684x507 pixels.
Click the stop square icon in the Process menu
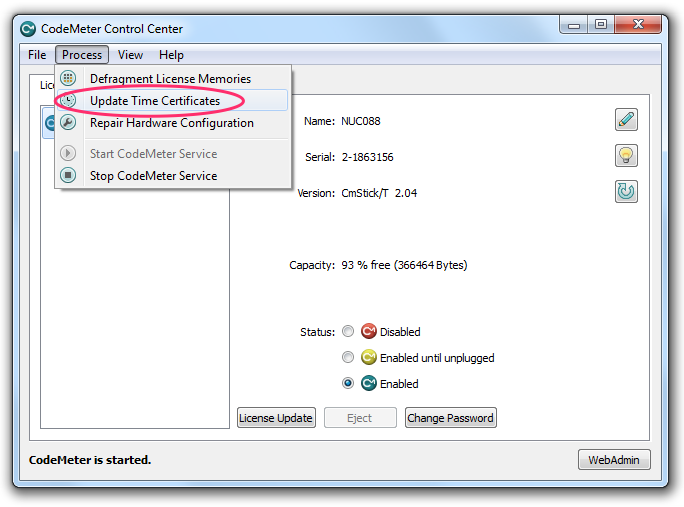68,175
